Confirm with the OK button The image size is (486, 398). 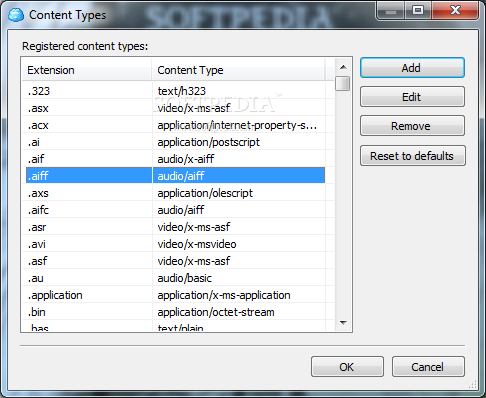(347, 367)
